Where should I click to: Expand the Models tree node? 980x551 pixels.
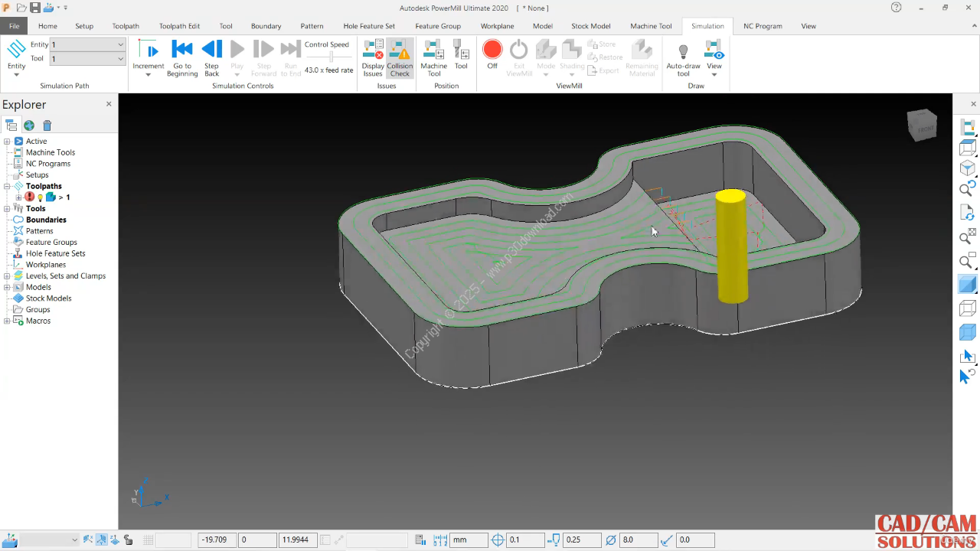(x=7, y=287)
